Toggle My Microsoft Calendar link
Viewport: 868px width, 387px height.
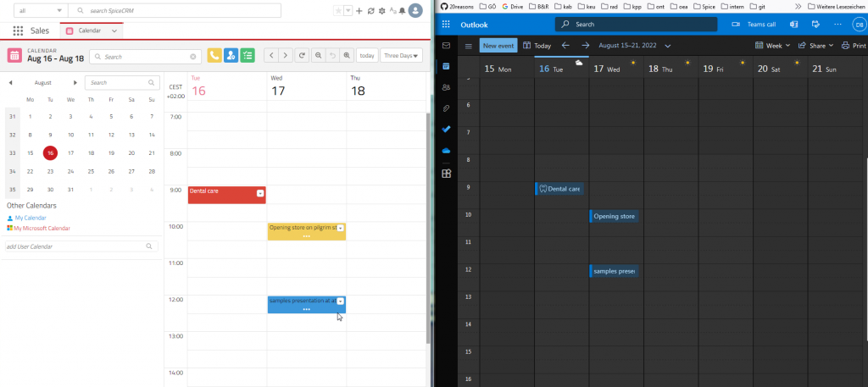pyautogui.click(x=42, y=228)
